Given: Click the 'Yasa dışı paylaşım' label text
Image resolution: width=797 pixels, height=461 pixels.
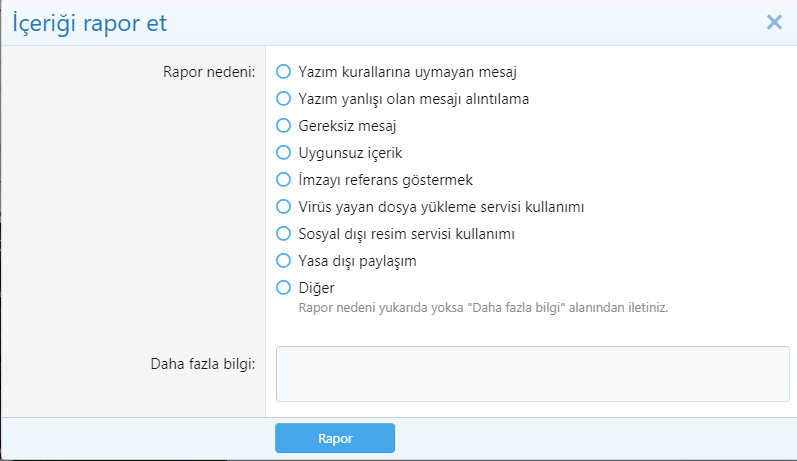Looking at the screenshot, I should (357, 261).
